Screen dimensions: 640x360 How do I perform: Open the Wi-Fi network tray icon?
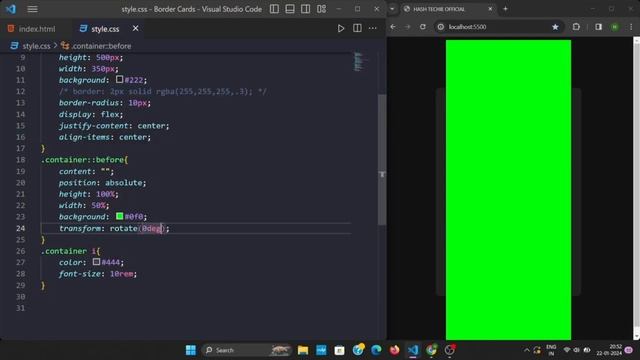tap(567, 350)
